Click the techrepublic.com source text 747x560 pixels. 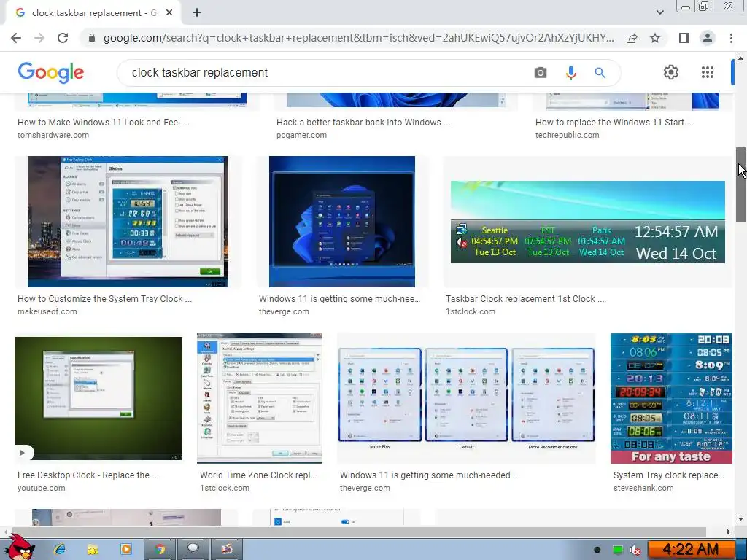(x=568, y=135)
